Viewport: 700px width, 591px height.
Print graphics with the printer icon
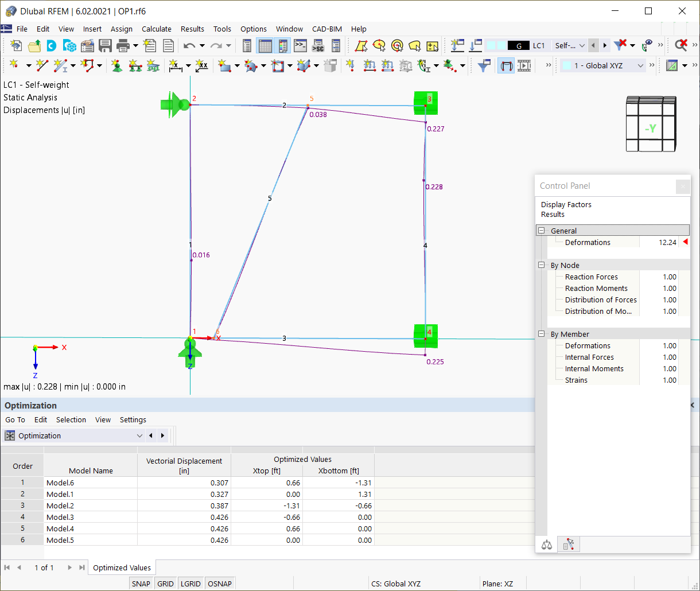[122, 46]
